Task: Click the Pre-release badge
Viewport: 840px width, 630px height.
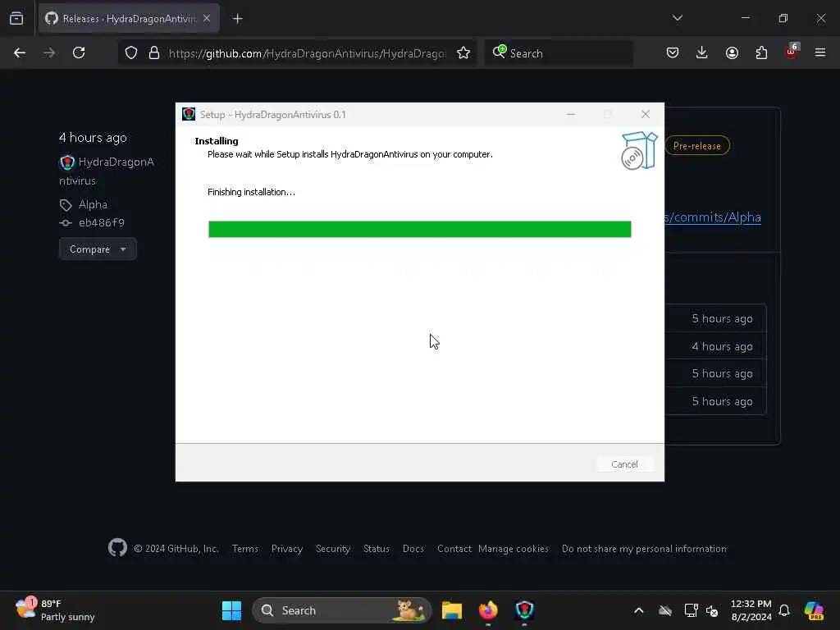Action: coord(697,146)
